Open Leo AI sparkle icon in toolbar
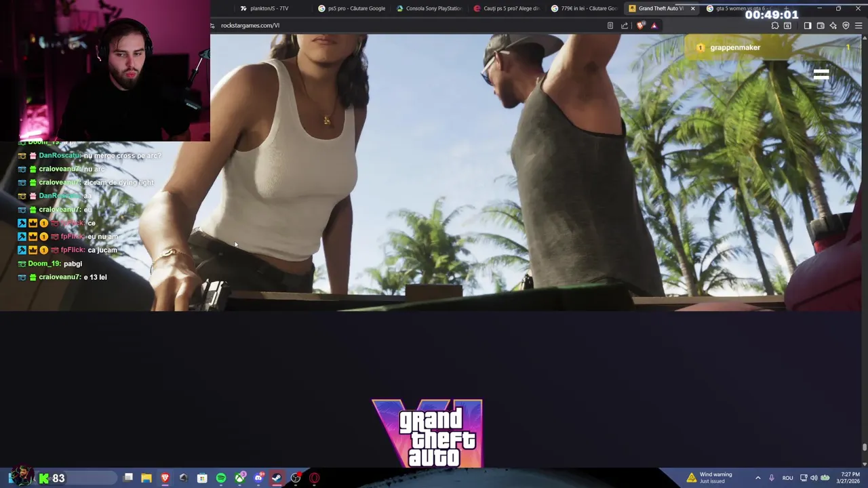 [x=833, y=26]
